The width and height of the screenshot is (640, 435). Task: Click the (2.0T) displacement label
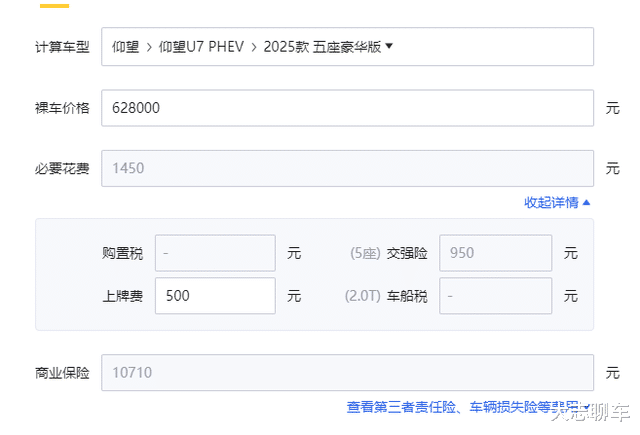tap(361, 297)
